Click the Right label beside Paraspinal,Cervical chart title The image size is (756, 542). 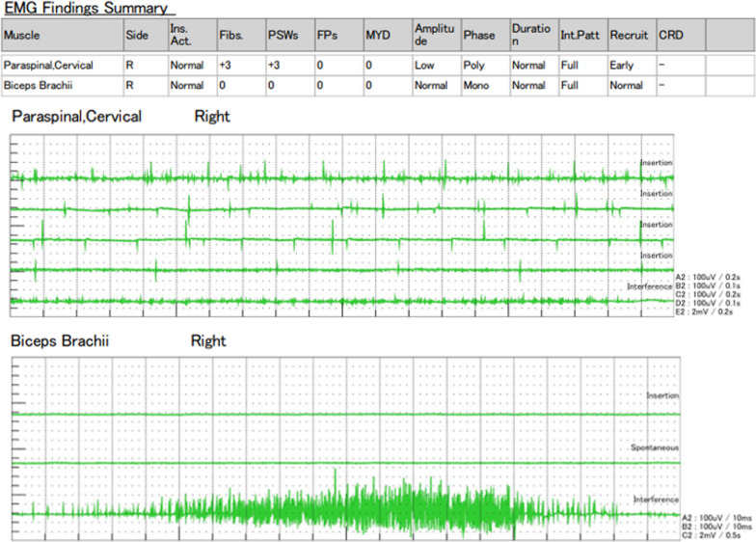[212, 117]
